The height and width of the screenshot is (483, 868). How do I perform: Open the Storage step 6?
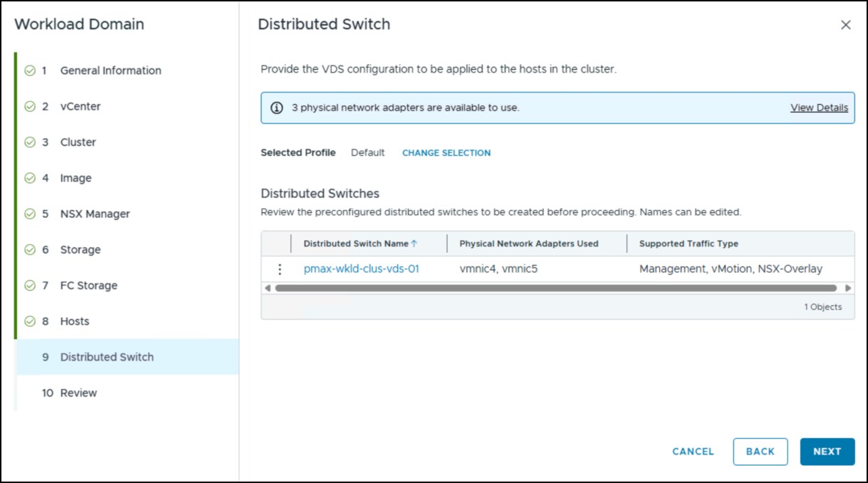[80, 249]
